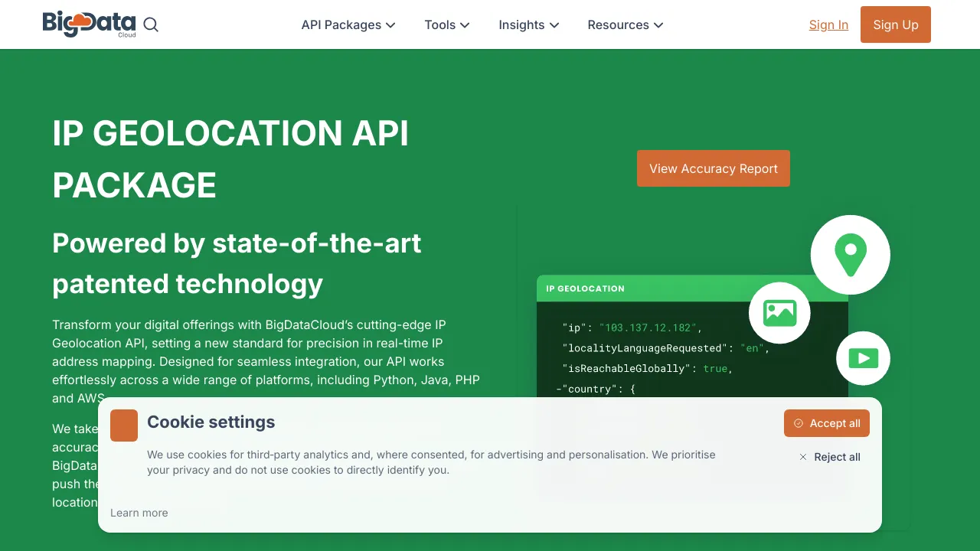Expand the API Packages menu
The height and width of the screenshot is (551, 980).
click(x=348, y=24)
